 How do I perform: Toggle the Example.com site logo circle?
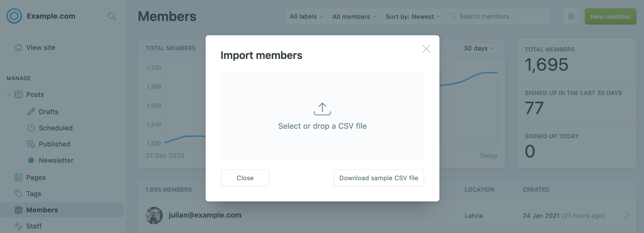(x=14, y=16)
